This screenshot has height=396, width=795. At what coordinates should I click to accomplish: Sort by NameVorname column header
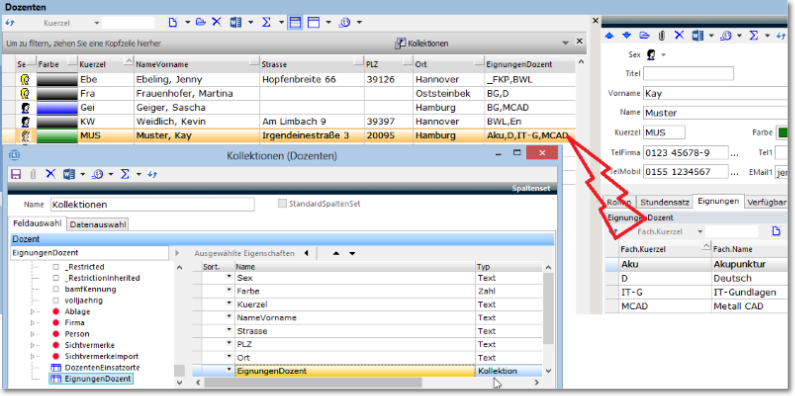[197, 64]
